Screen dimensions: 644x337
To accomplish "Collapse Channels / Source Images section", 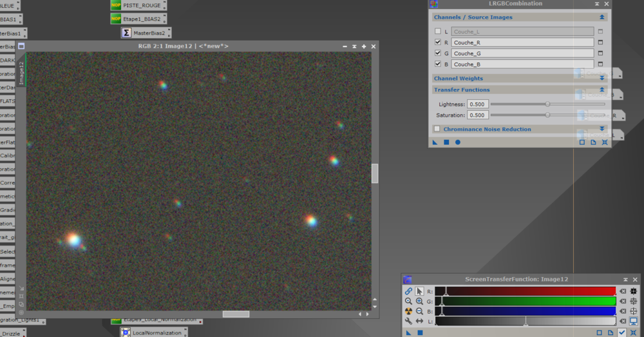I will (601, 17).
